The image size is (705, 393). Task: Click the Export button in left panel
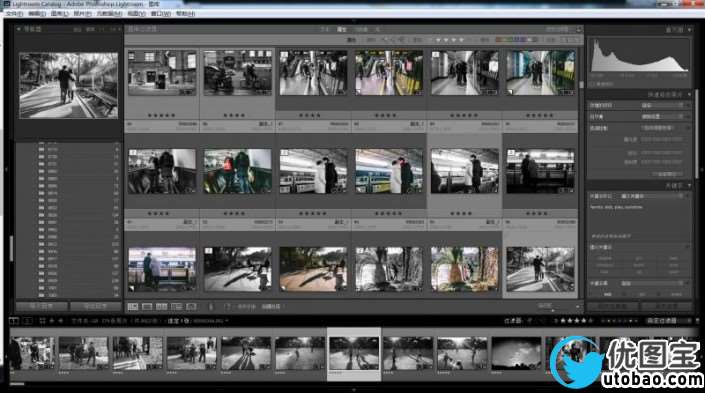tap(96, 306)
